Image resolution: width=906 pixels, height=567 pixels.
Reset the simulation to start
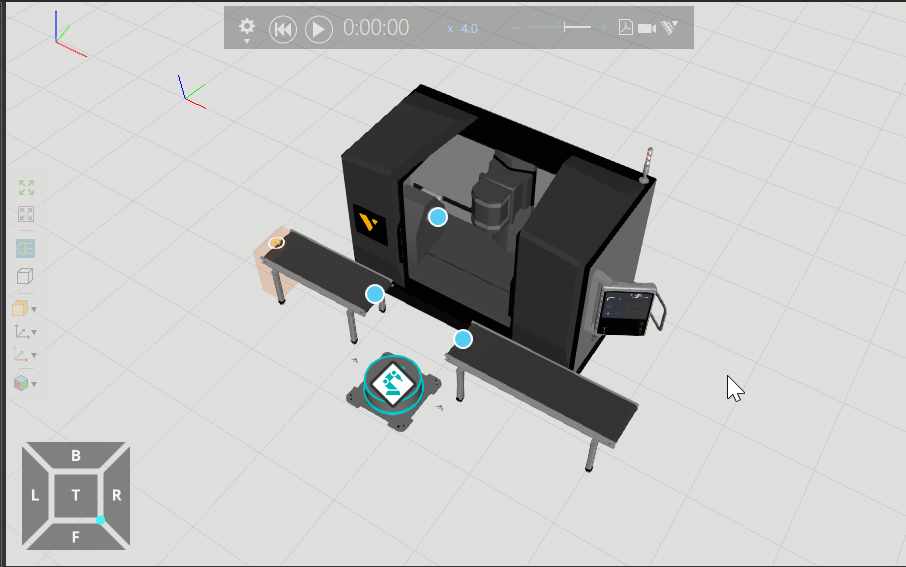(x=283, y=29)
